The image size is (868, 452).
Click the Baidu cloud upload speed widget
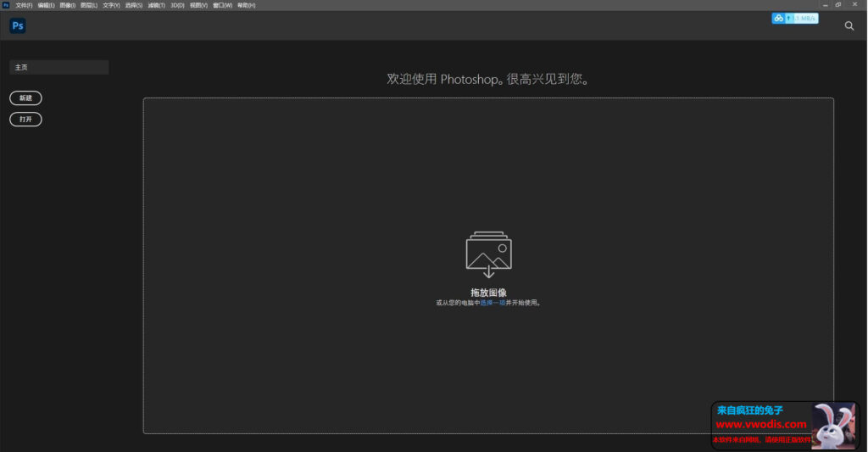795,19
